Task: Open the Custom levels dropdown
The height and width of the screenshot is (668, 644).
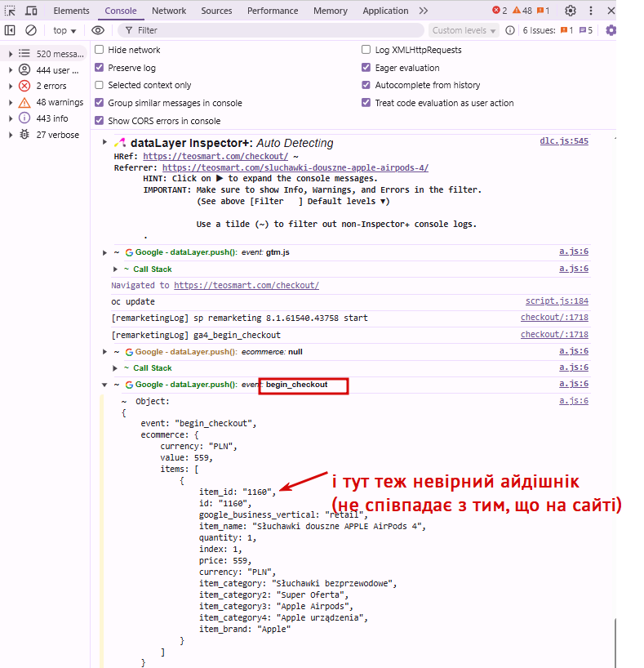Action: [464, 30]
